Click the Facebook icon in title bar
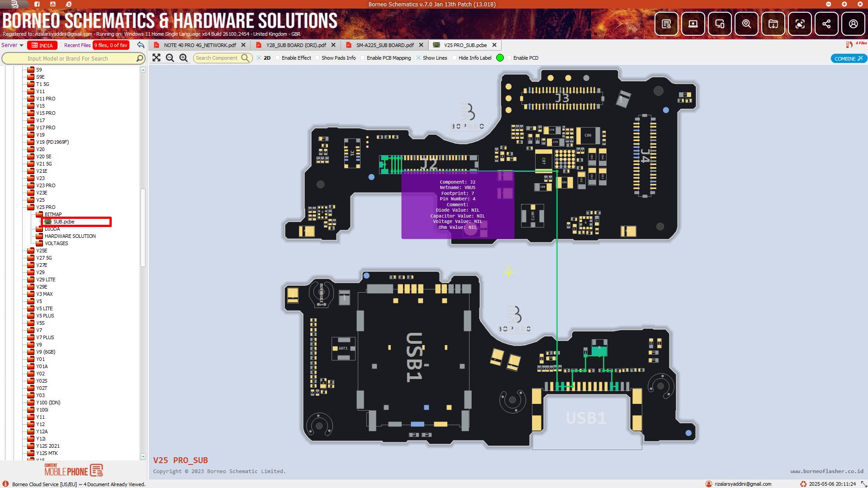The image size is (868, 488). pos(37,4)
